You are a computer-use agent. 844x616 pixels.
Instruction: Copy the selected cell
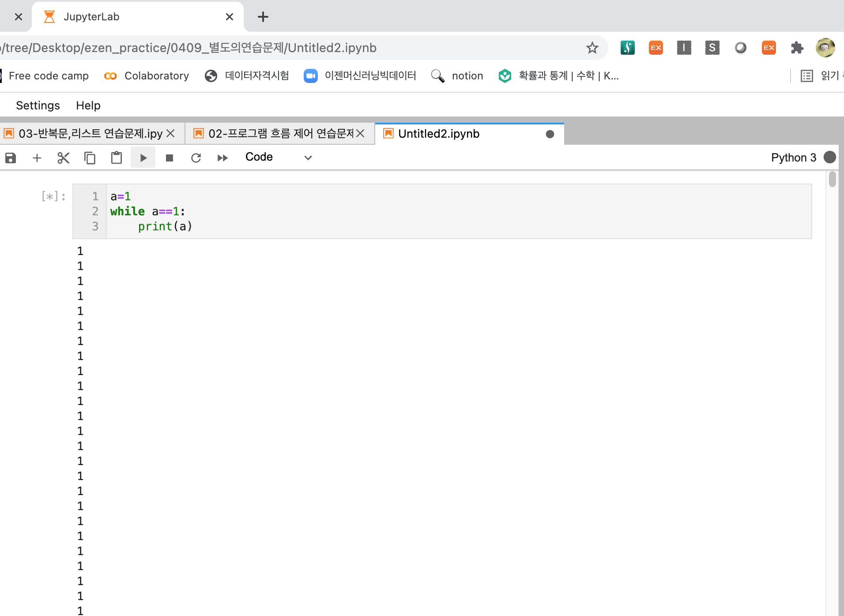pos(90,158)
